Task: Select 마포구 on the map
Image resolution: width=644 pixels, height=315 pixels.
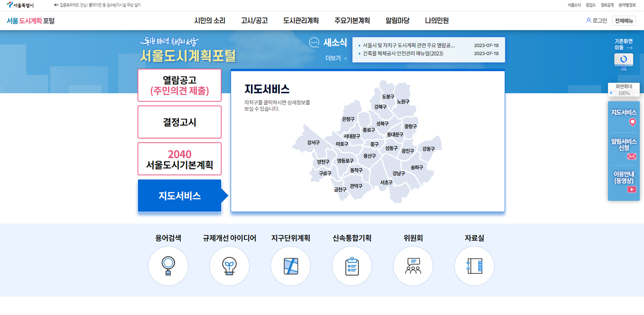Action: 342,144
